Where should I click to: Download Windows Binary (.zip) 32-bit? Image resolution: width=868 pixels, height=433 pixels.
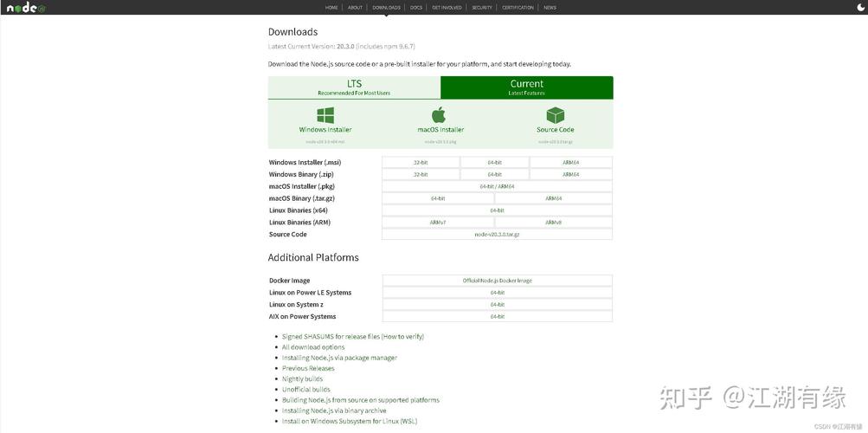421,174
